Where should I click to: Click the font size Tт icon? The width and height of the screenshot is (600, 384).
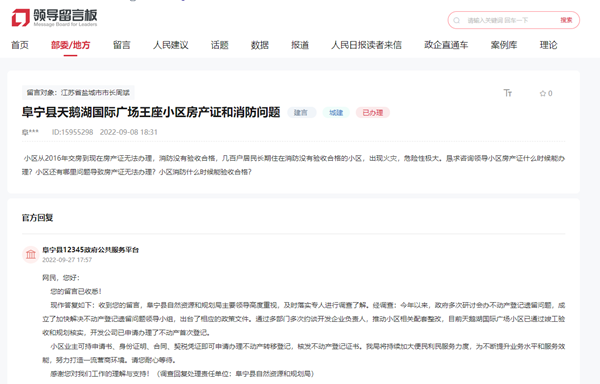coord(507,93)
